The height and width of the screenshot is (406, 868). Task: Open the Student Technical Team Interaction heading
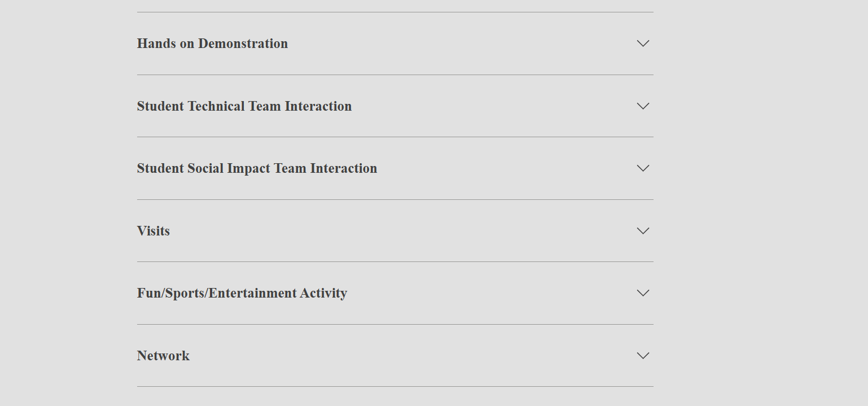click(x=244, y=106)
